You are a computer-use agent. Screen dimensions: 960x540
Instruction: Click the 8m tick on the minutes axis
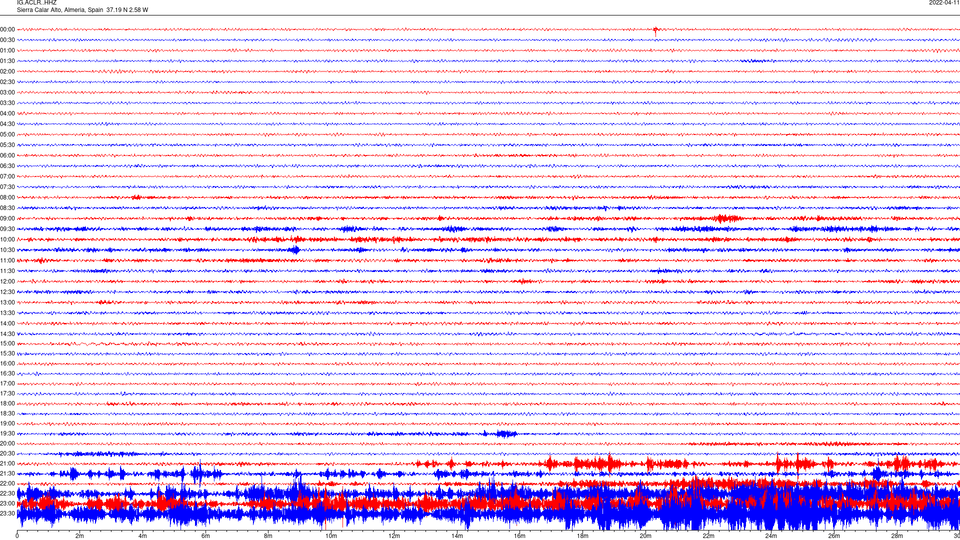268,536
